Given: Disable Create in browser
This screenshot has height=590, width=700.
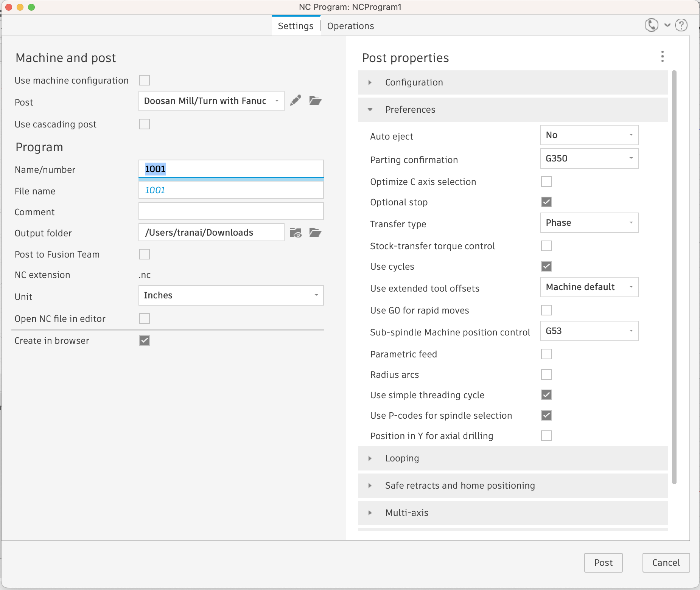Looking at the screenshot, I should coord(144,340).
